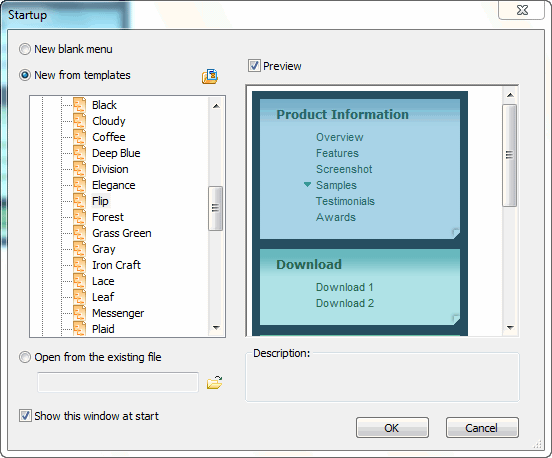
Task: Disable Show this window at start
Action: pyautogui.click(x=25, y=416)
